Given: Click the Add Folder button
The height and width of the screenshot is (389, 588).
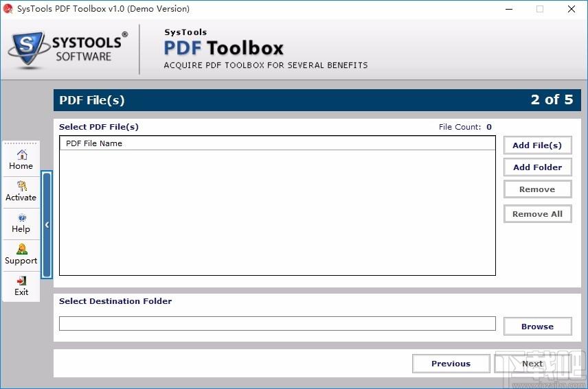Looking at the screenshot, I should pyautogui.click(x=537, y=167).
